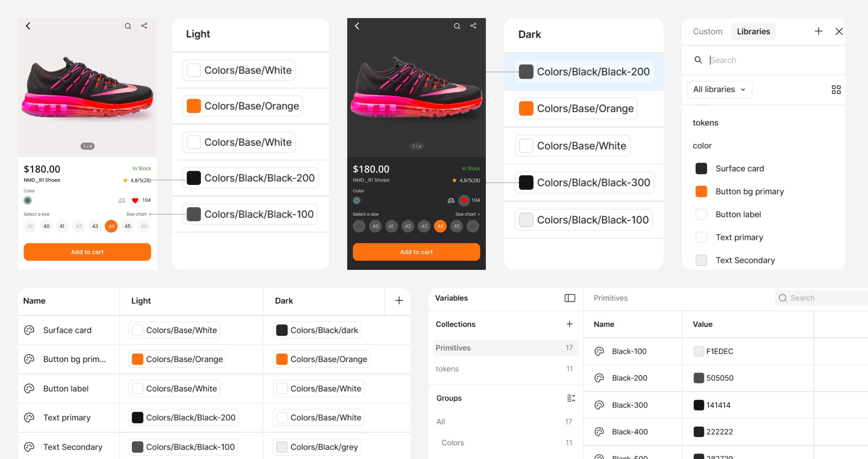Screen dimensions: 868x459
Task: Select size 45 in light product screen
Action: pyautogui.click(x=127, y=226)
